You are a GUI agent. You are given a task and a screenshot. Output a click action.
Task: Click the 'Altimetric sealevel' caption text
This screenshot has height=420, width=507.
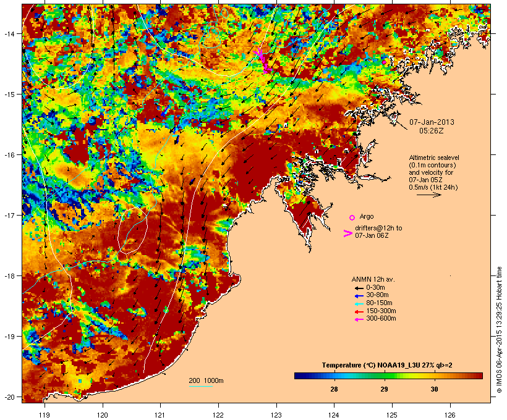tap(434, 157)
